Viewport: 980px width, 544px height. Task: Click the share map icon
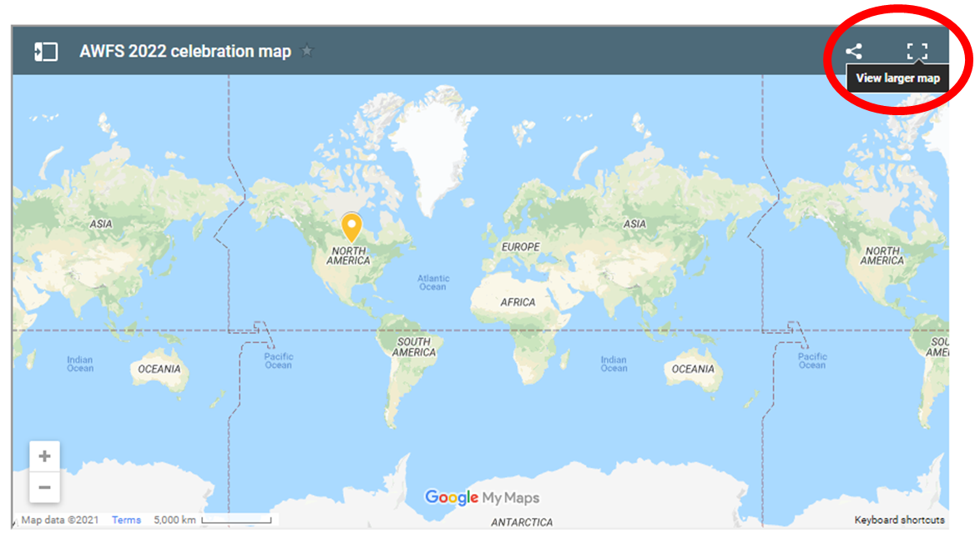tap(853, 52)
